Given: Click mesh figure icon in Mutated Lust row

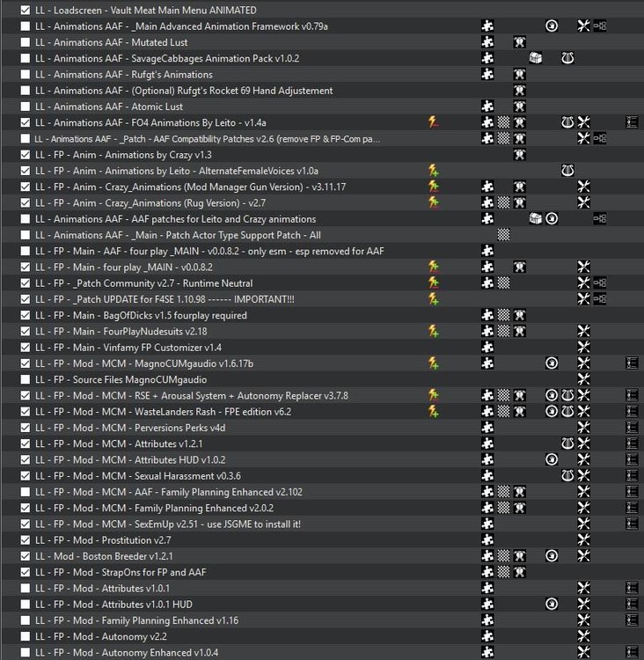Looking at the screenshot, I should [x=519, y=42].
